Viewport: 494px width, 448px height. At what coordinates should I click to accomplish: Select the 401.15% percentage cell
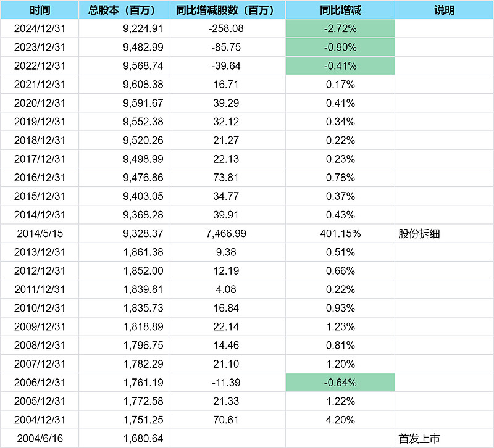[x=340, y=234]
